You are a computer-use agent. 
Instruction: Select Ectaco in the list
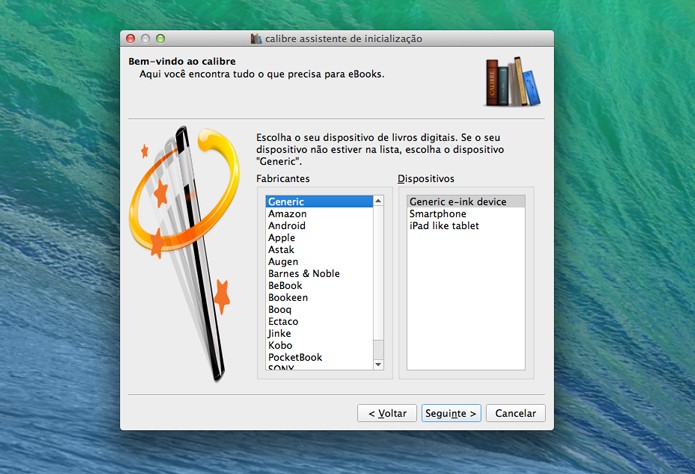(x=319, y=321)
